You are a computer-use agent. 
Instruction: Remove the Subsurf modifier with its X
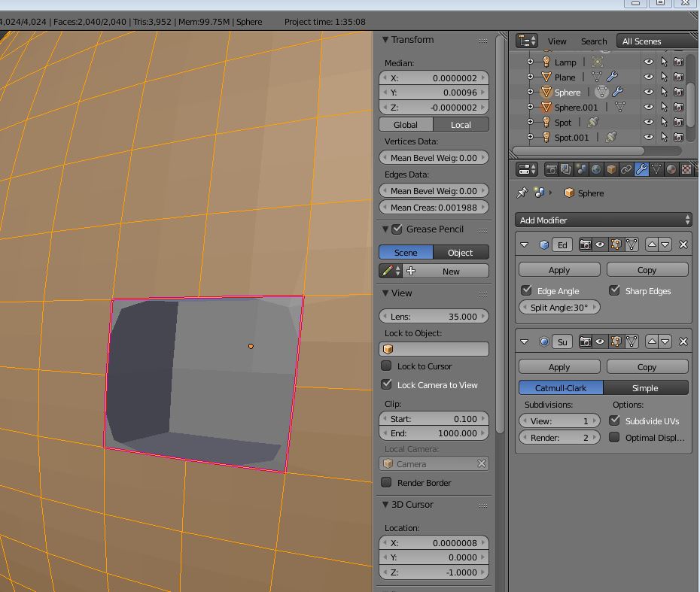683,342
